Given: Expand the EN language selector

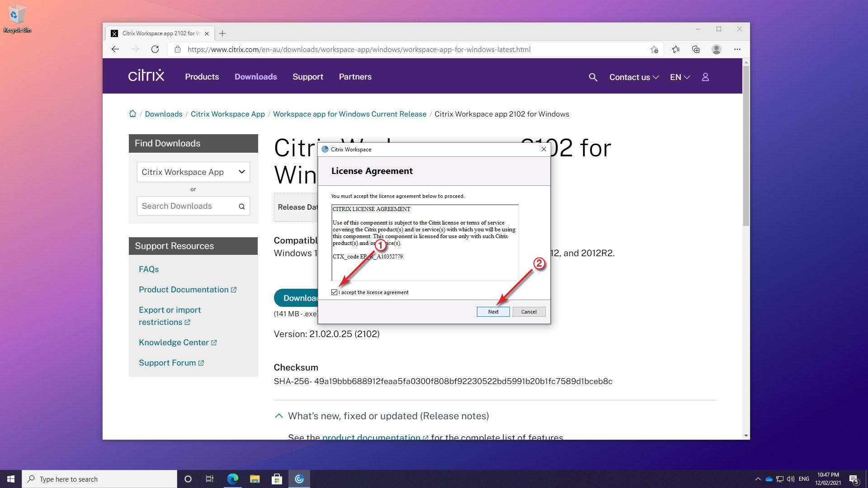Looking at the screenshot, I should point(679,77).
